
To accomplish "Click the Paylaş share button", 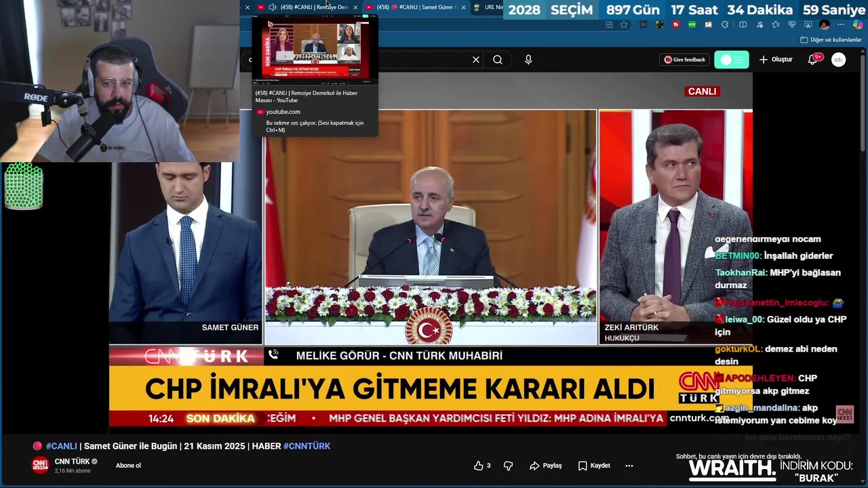I will click(545, 466).
